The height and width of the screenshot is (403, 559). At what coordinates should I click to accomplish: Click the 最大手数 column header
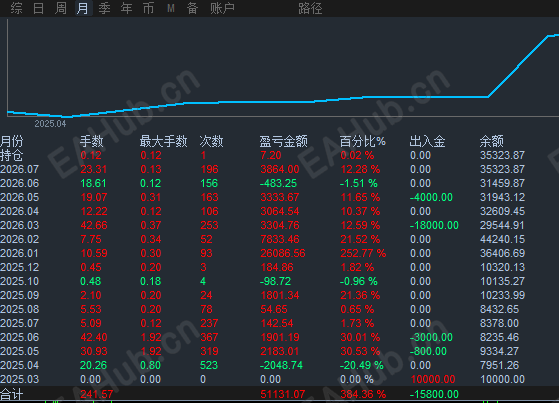pos(163,141)
